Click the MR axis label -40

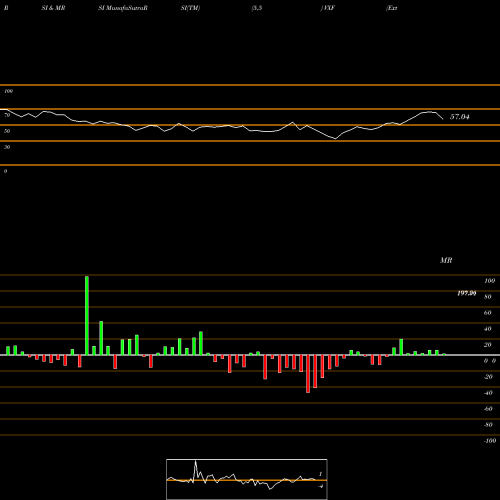click(x=488, y=393)
